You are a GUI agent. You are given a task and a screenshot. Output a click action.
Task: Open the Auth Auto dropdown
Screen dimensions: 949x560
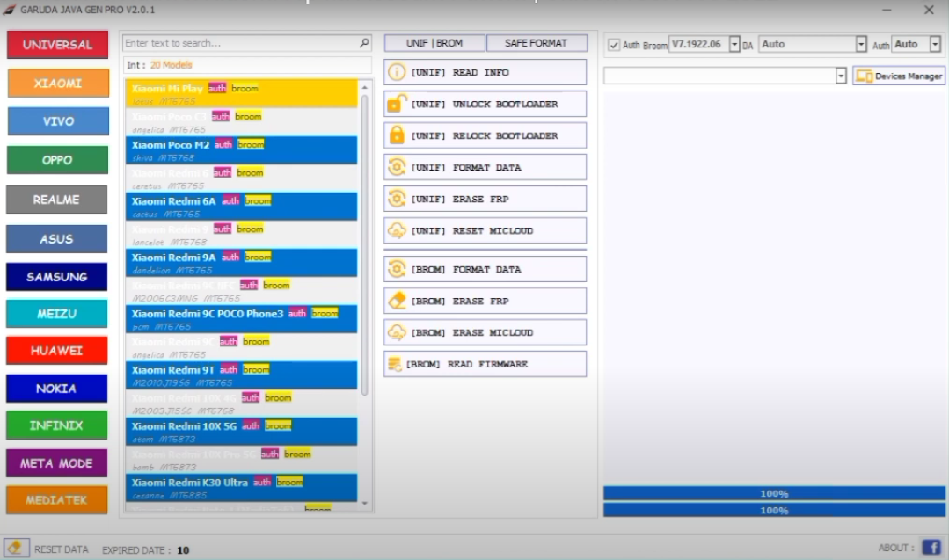[x=935, y=44]
